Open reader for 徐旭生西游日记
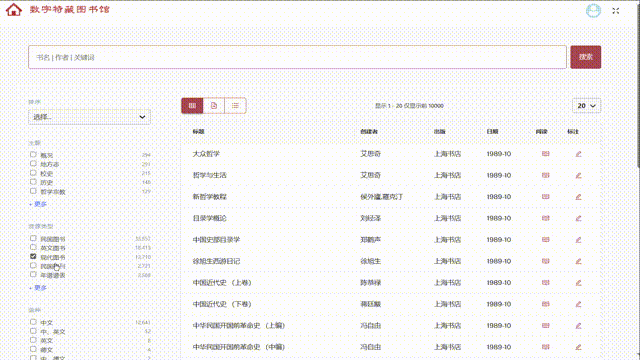This screenshot has width=640, height=360. point(545,261)
